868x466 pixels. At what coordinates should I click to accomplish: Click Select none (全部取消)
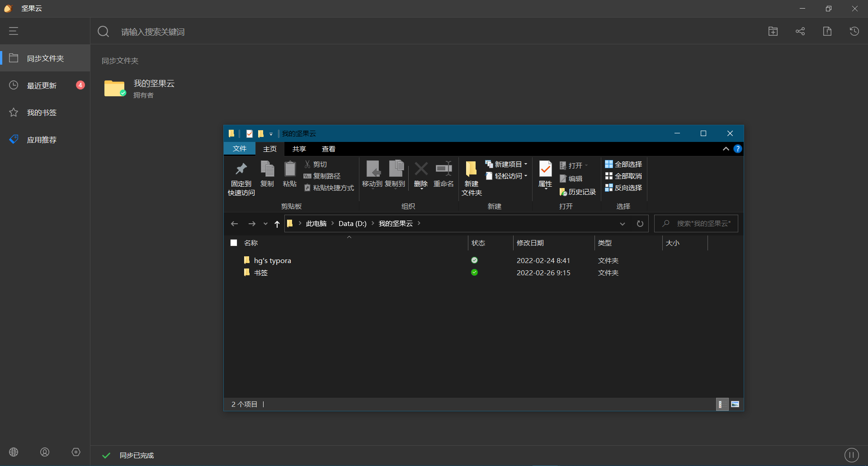click(623, 176)
